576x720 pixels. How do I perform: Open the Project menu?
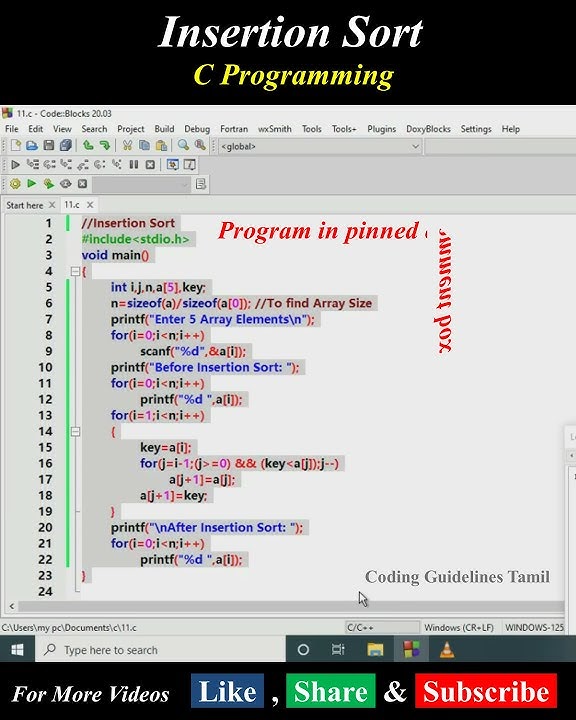point(130,129)
